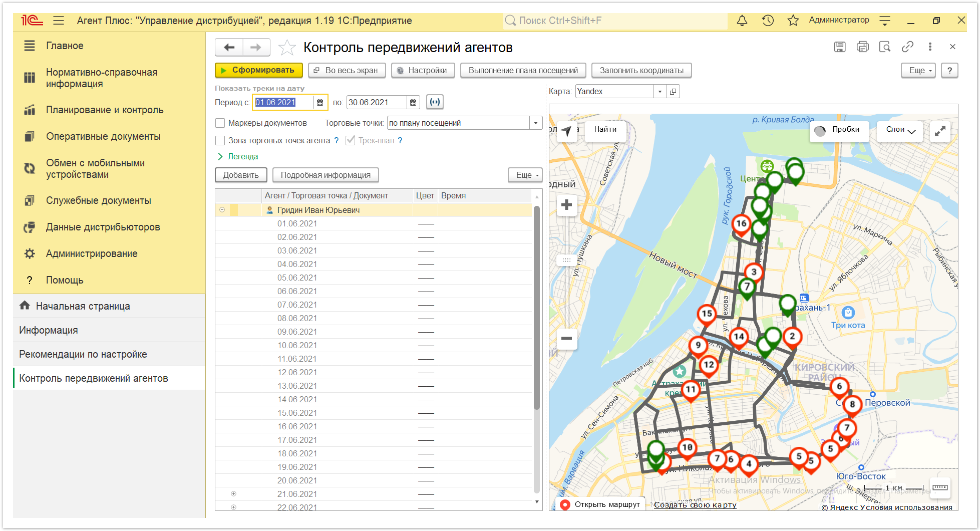Image resolution: width=980 pixels, height=531 pixels.
Task: Click the Период с date field
Action: (x=283, y=102)
